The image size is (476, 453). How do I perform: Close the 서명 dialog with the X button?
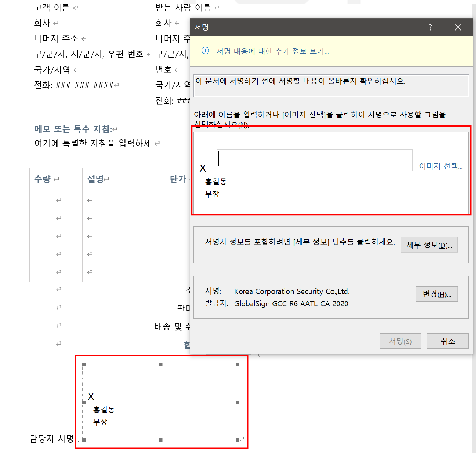458,27
